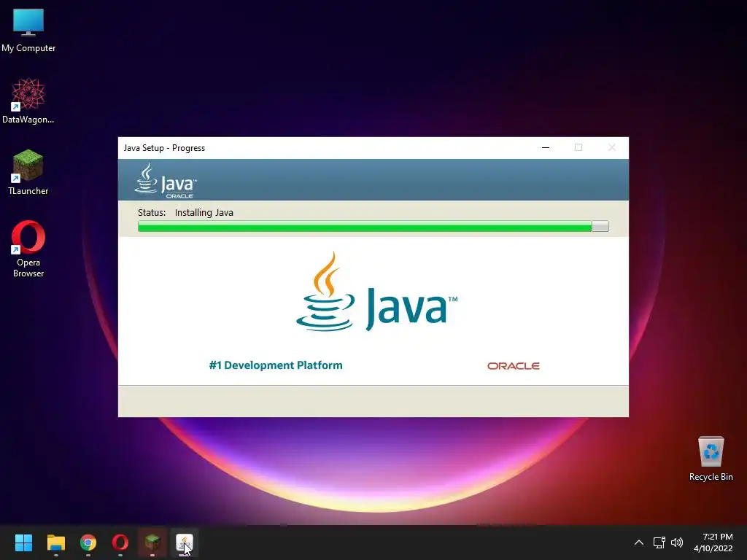Screen dimensions: 747x560
Task: Click the "Installing Java" status text
Action: 204,212
